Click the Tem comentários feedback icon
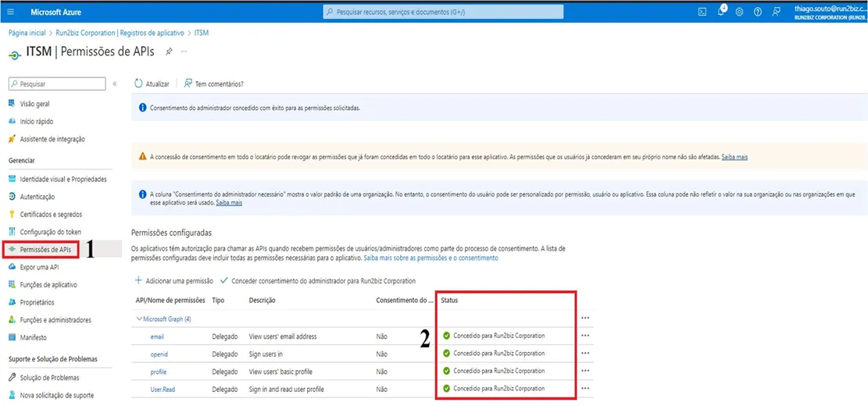The width and height of the screenshot is (868, 406). [188, 84]
